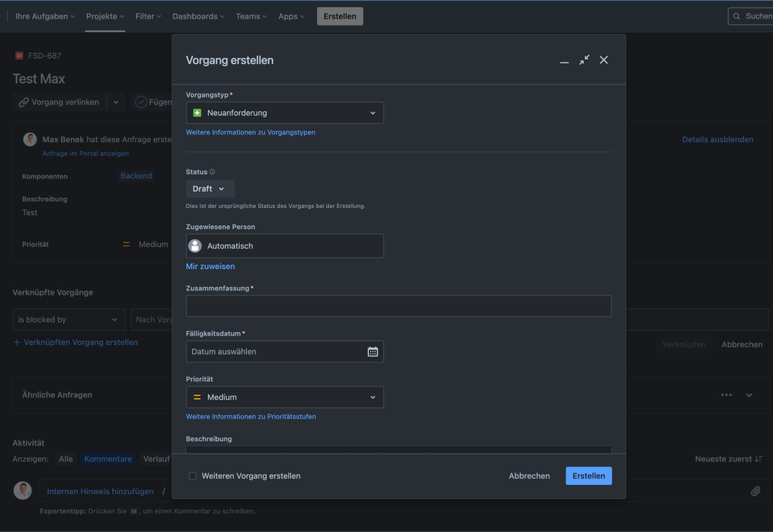Open the Apps menu
Screen dimensions: 773x532
292,16
